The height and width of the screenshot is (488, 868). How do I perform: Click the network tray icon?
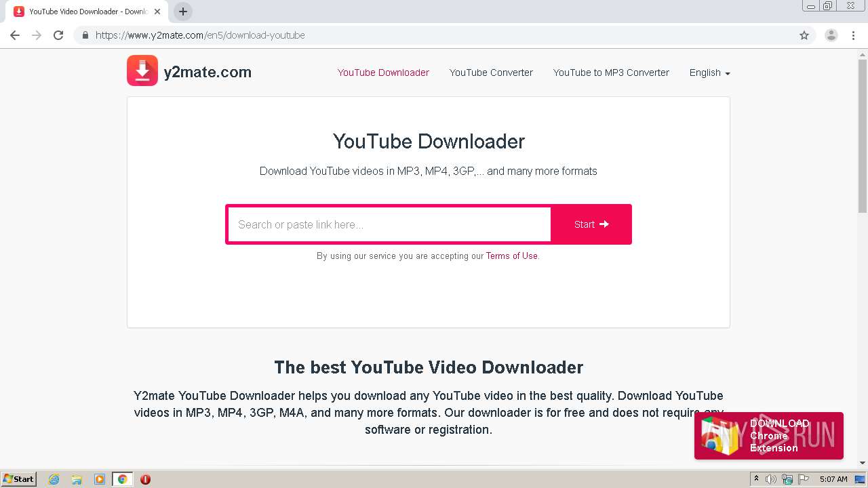coord(787,479)
